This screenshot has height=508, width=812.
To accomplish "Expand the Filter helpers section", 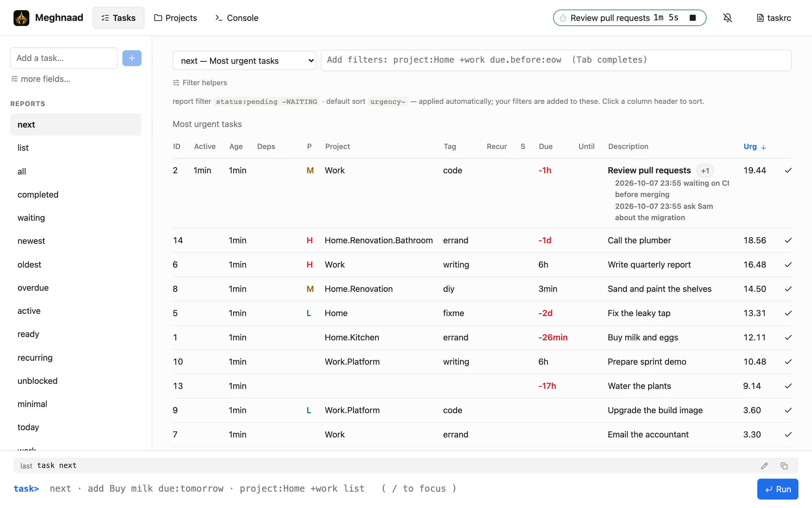I will 200,83.
